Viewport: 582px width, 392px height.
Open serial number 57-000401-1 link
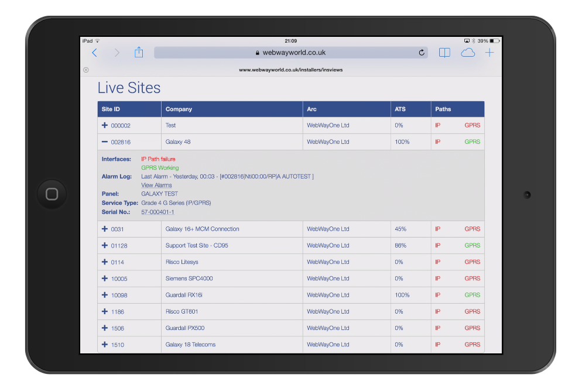point(158,212)
